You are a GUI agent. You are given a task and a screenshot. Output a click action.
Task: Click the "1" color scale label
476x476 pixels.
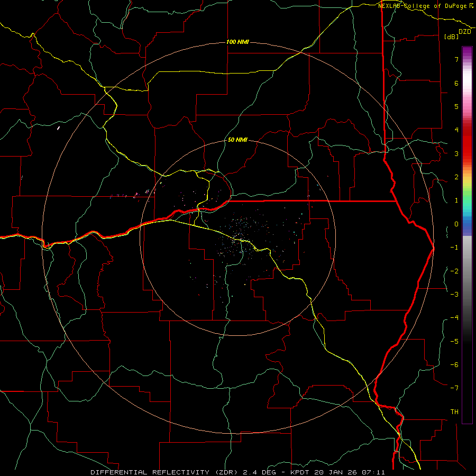point(456,200)
